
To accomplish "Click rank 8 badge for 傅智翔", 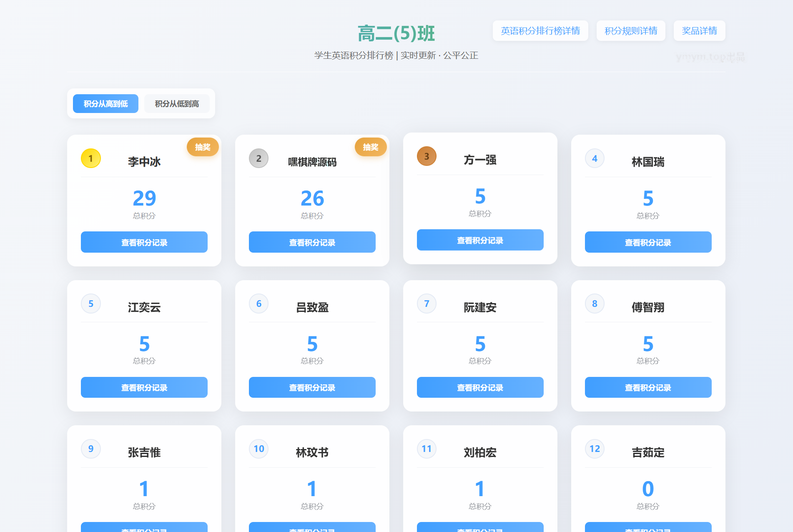I will (595, 304).
